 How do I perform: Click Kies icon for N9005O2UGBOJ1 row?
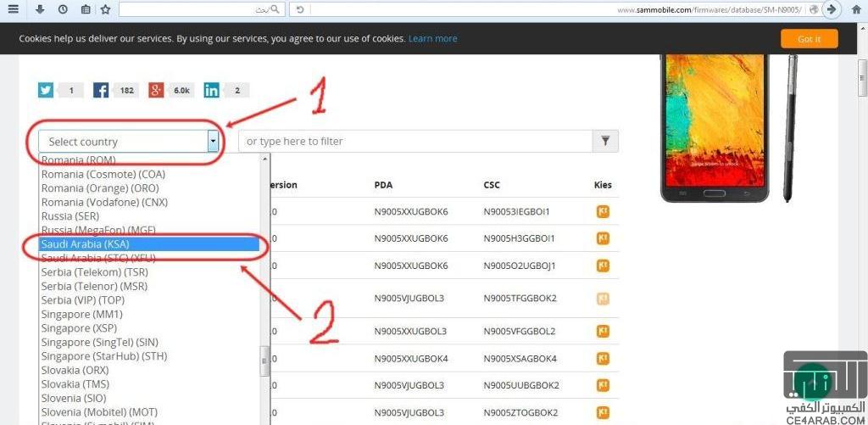coord(603,266)
